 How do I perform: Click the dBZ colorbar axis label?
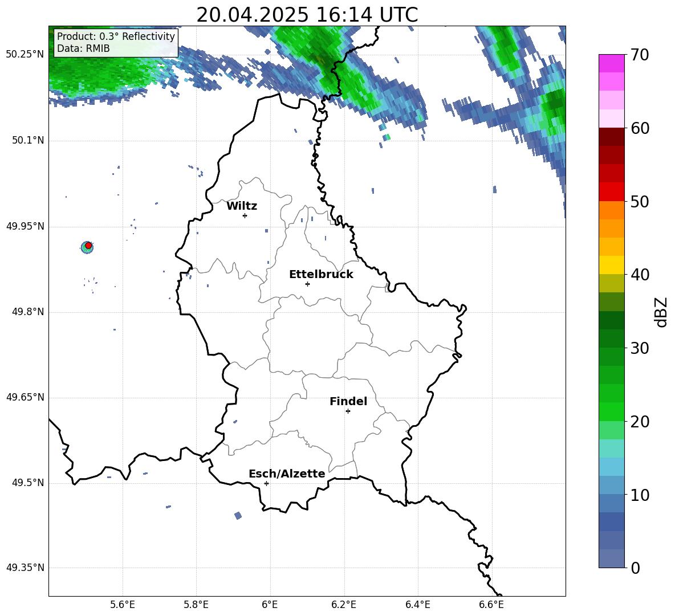[x=661, y=312]
